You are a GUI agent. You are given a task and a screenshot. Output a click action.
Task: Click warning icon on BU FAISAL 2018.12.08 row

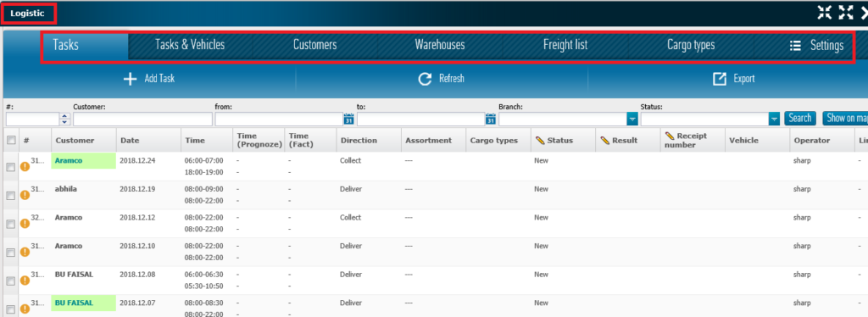click(25, 281)
